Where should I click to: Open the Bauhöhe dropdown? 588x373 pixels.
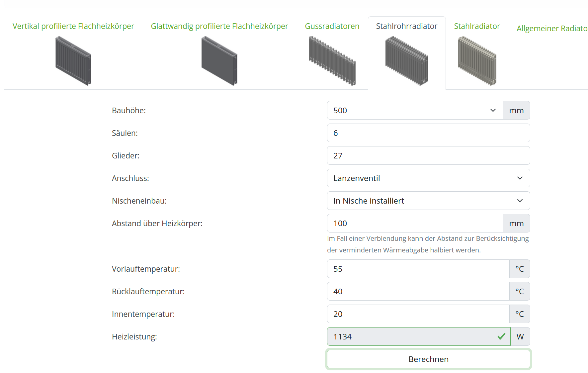(x=415, y=110)
